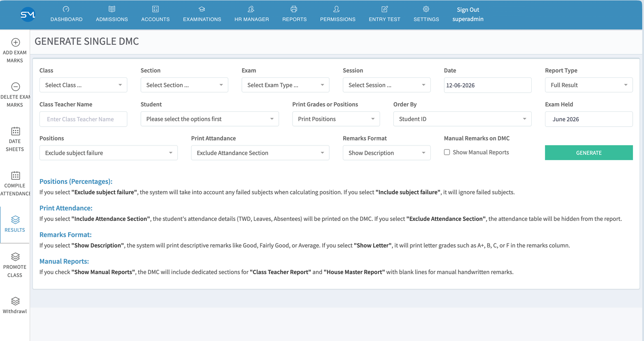Click the green GENERATE button
The height and width of the screenshot is (341, 644).
point(589,153)
